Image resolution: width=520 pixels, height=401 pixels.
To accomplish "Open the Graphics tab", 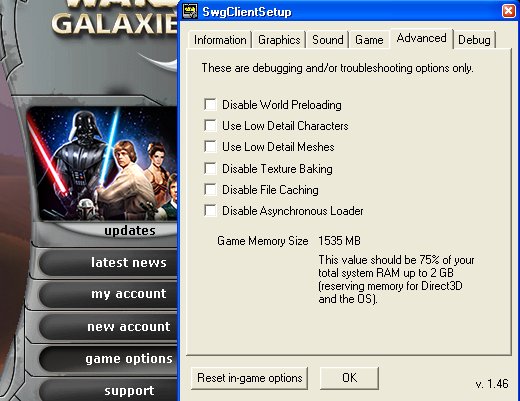I will coord(279,40).
